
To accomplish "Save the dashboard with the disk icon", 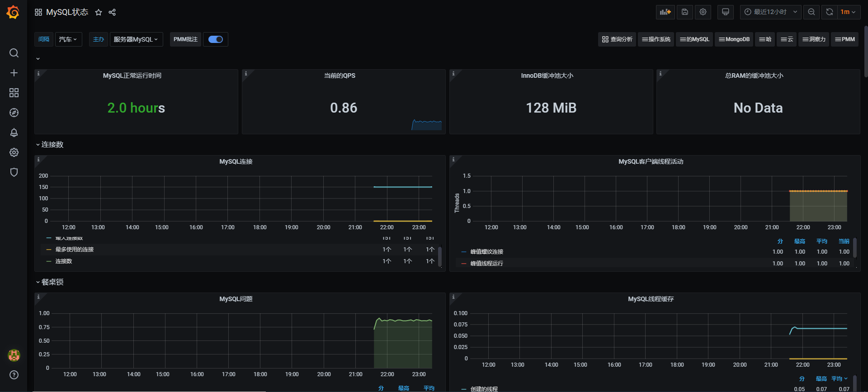I will [x=685, y=12].
